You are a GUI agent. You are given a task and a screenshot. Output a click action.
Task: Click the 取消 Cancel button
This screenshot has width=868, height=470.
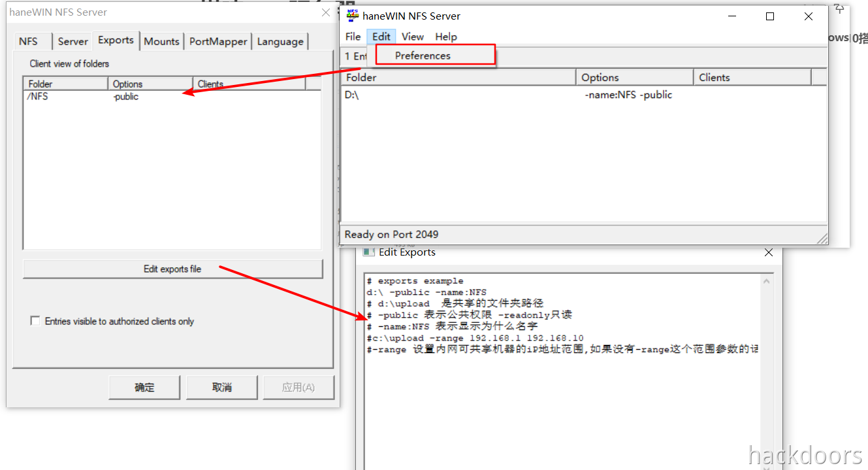tap(222, 387)
